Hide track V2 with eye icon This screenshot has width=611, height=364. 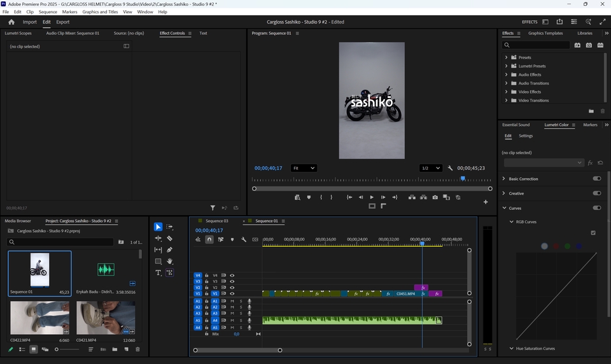[232, 288]
